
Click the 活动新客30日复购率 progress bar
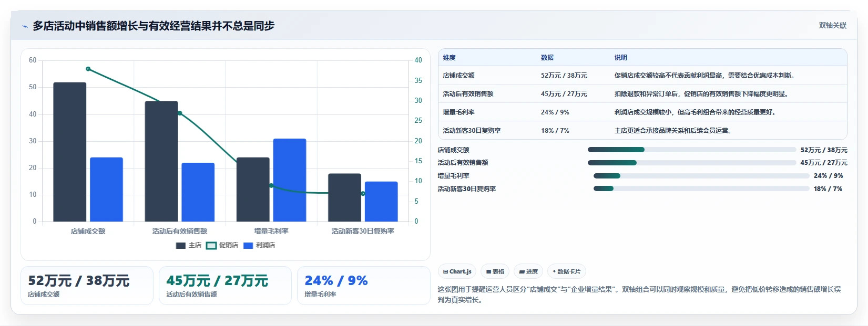pos(701,188)
